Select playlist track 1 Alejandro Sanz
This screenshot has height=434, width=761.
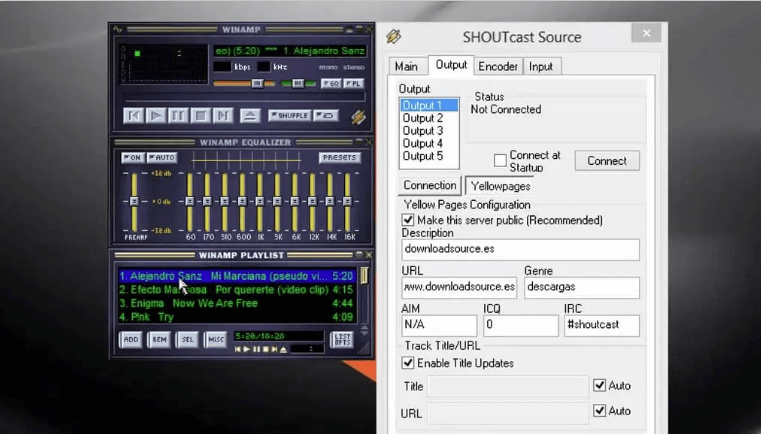point(236,276)
